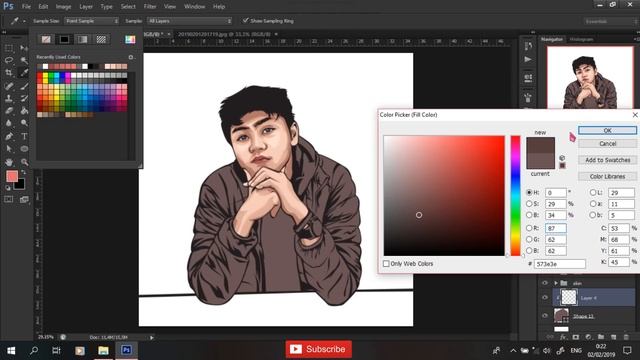Click Add to Swatches button
Image resolution: width=640 pixels, height=360 pixels.
pos(607,160)
